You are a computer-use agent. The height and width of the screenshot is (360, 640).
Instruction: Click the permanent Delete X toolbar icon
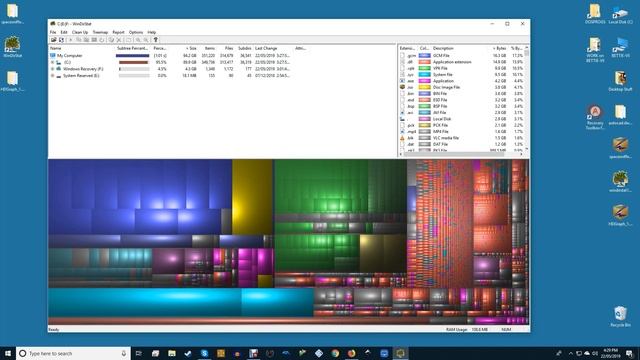119,40
